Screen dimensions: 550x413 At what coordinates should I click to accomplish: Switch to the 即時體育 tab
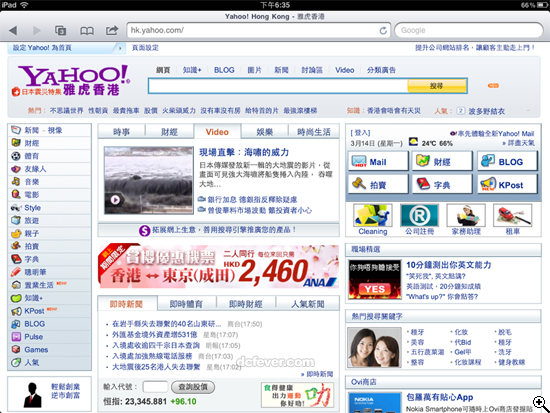pyautogui.click(x=186, y=304)
